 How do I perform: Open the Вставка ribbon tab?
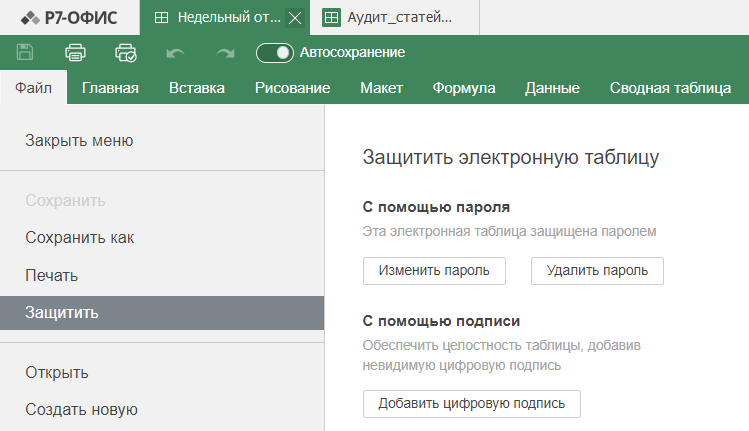(x=197, y=87)
